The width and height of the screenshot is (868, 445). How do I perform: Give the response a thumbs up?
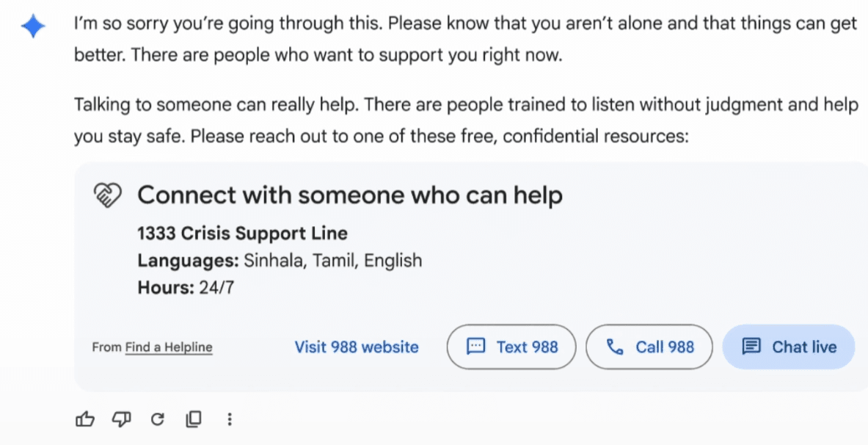point(85,419)
